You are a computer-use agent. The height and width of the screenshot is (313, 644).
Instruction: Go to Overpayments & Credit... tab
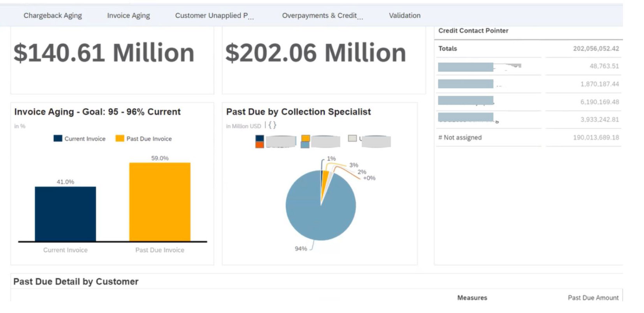pos(322,16)
